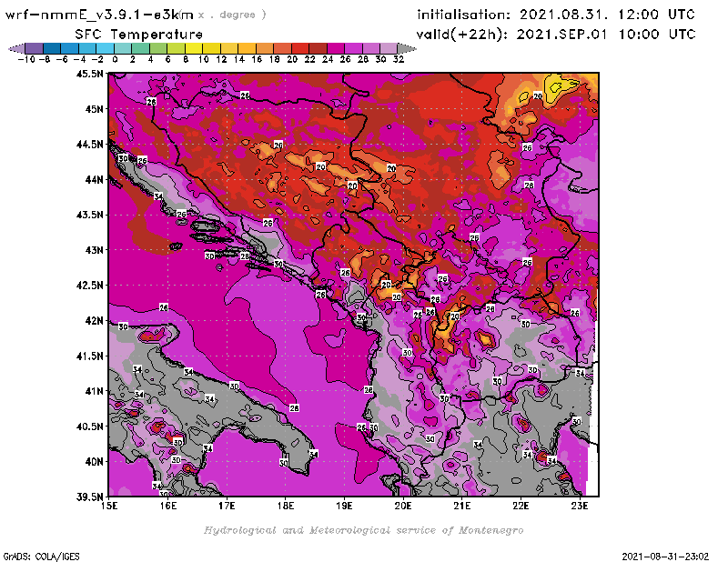The width and height of the screenshot is (728, 562).
Task: Click the model title 'wrf-nmmE_v3.9.1-e3km'
Action: (x=98, y=15)
